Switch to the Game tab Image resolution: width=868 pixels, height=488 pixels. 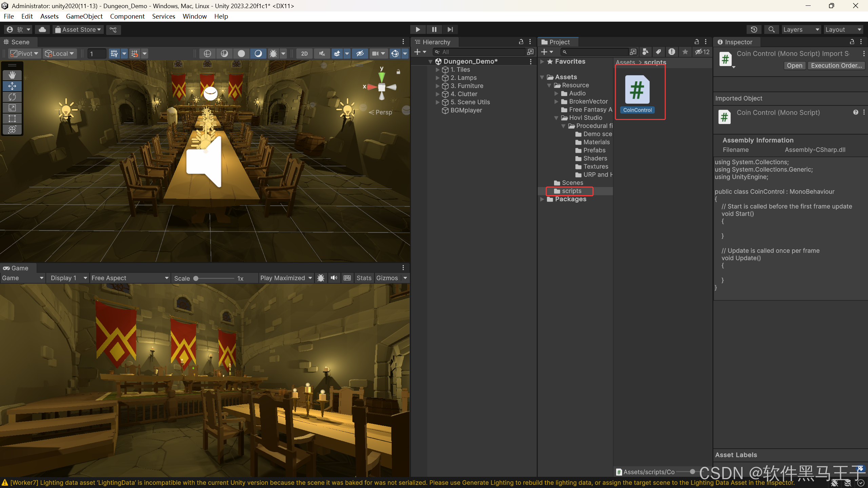(16, 268)
